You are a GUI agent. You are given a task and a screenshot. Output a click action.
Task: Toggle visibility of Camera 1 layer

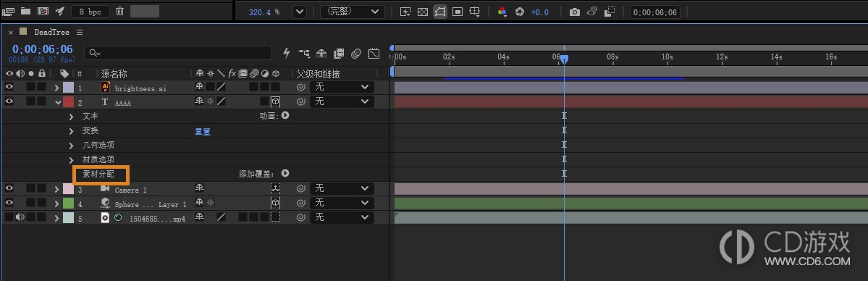click(x=9, y=188)
